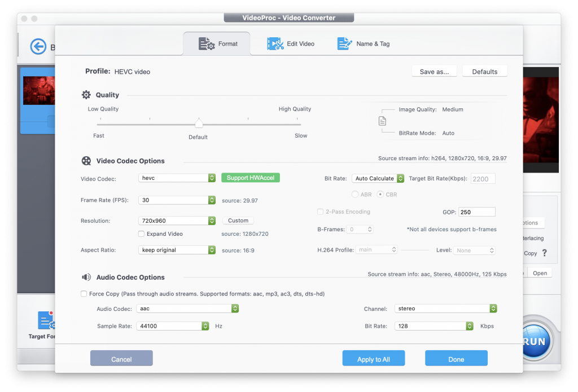This screenshot has width=578, height=392.
Task: Open the Name & Tag tab
Action: pos(364,44)
